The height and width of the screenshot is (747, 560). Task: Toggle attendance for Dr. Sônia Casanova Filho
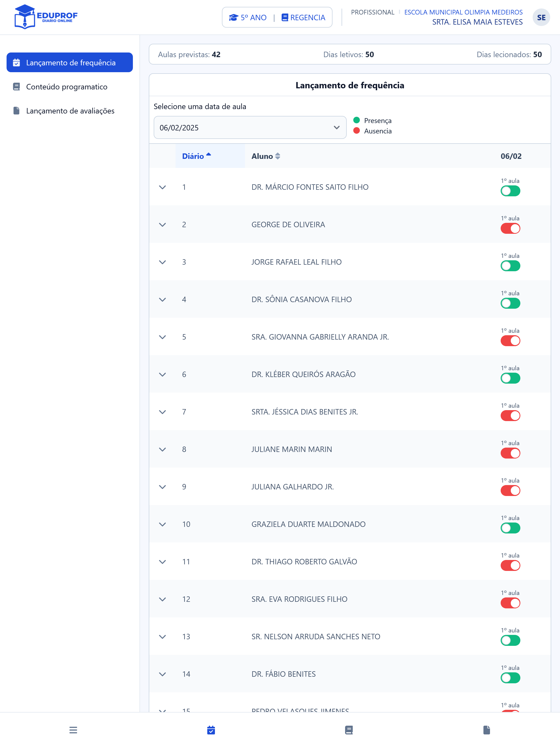pos(510,303)
